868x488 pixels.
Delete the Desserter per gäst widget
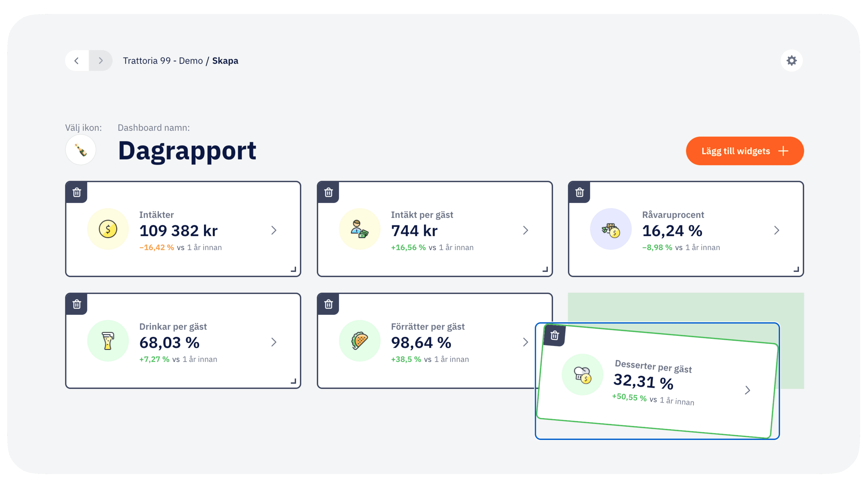coord(555,335)
